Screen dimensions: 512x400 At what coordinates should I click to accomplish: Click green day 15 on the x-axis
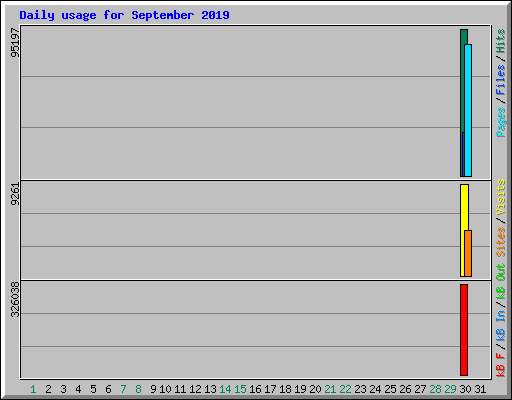240,389
